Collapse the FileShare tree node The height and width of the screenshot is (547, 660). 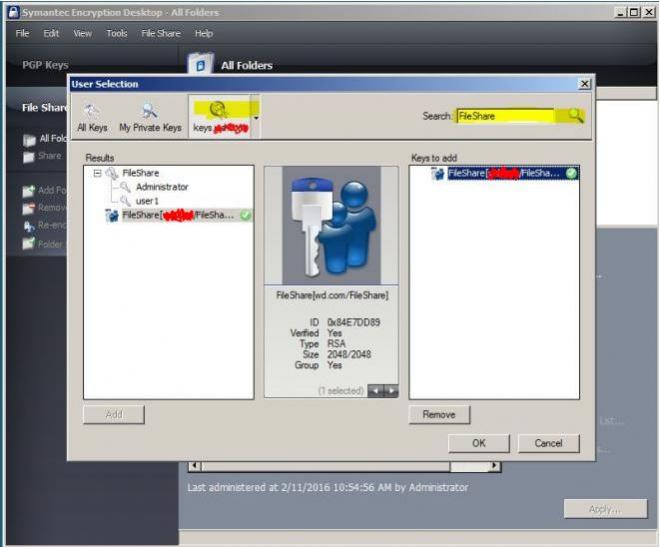98,173
